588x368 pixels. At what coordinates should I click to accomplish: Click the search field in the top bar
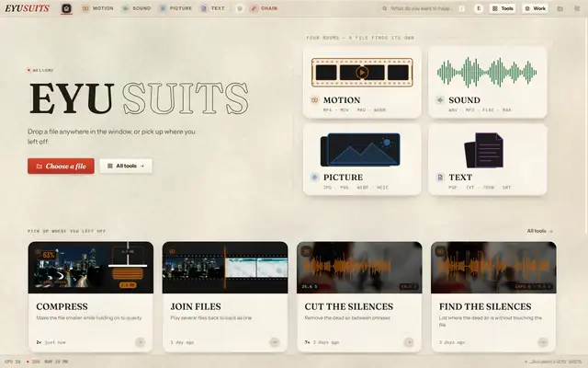point(423,8)
